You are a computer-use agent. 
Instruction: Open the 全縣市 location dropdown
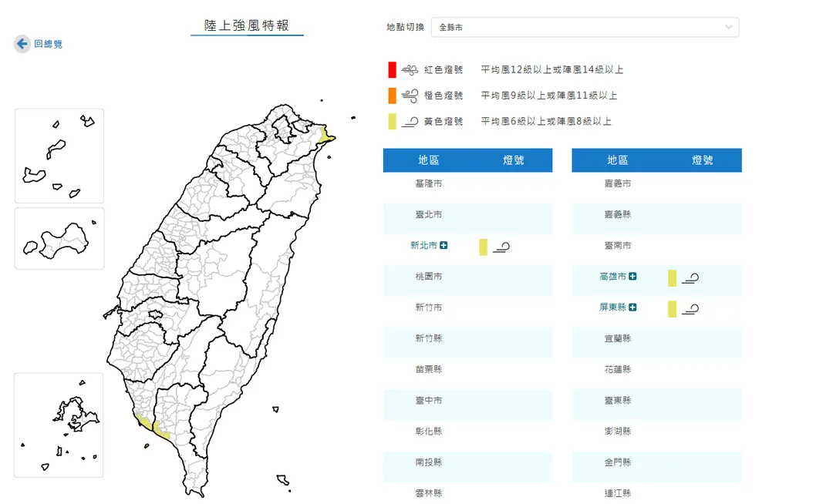[x=585, y=27]
